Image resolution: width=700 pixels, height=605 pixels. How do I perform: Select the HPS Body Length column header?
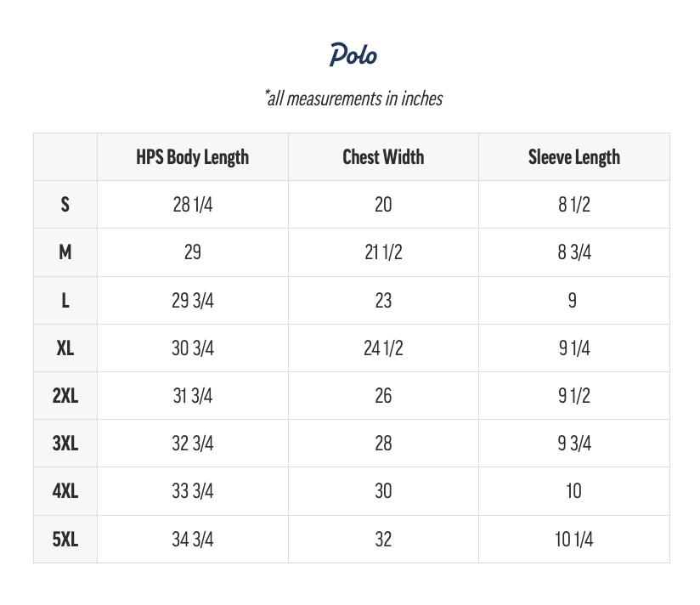coord(192,157)
